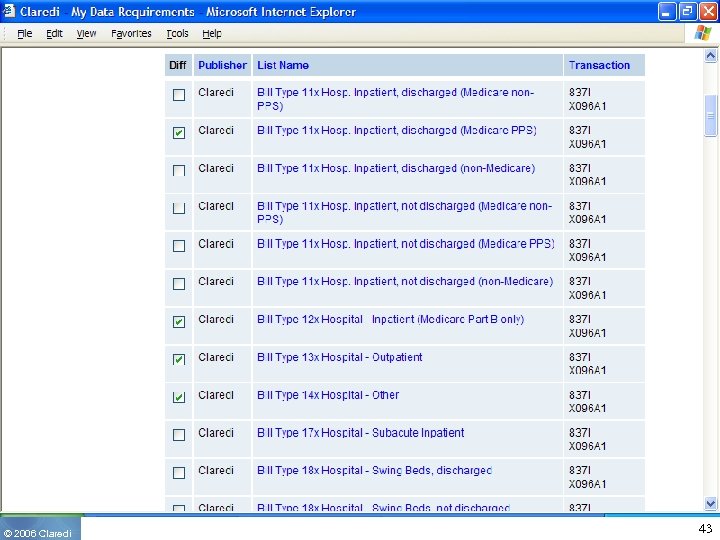Sort by List Name column header
The height and width of the screenshot is (540, 720).
pyautogui.click(x=283, y=65)
